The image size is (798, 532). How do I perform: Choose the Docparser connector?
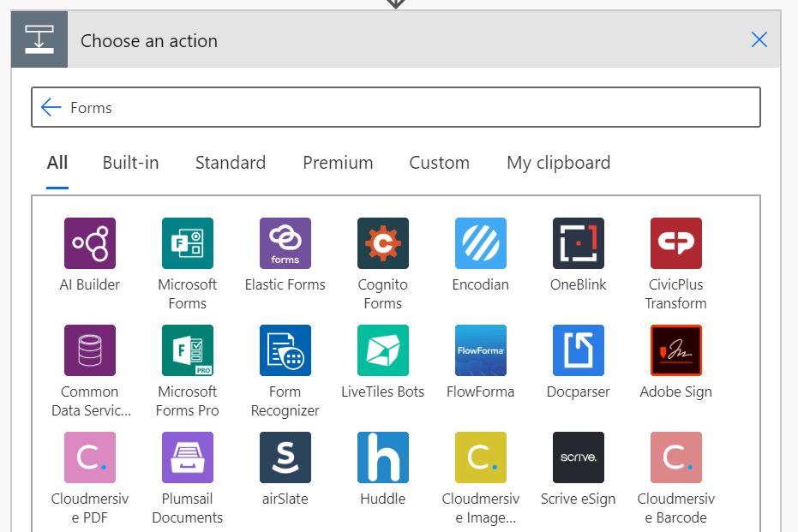click(x=578, y=350)
